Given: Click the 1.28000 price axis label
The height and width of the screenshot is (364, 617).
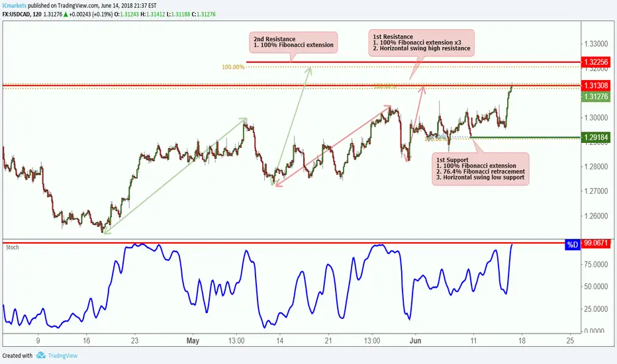Looking at the screenshot, I should [x=596, y=167].
